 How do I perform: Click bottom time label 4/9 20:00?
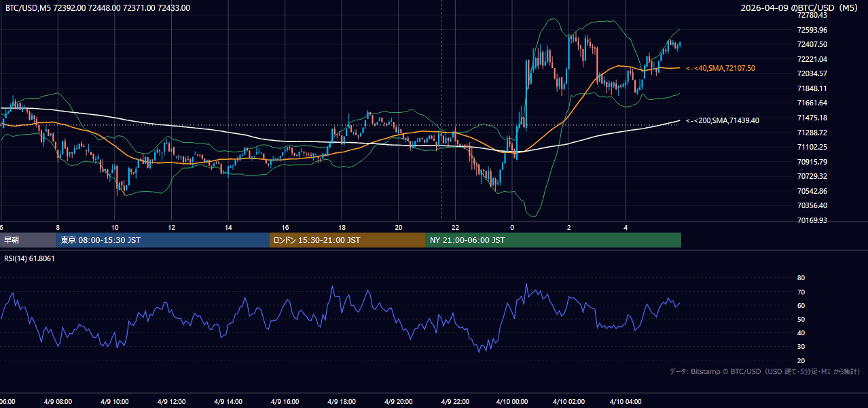pos(399,402)
